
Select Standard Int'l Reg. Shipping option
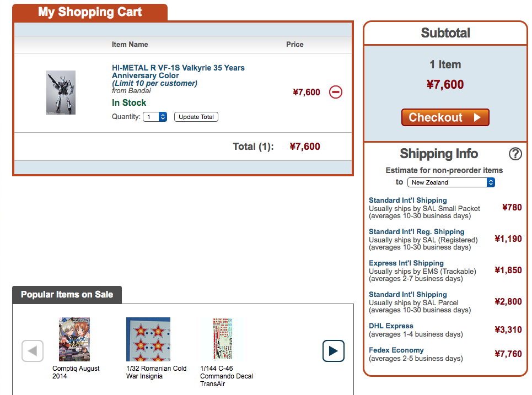click(417, 231)
